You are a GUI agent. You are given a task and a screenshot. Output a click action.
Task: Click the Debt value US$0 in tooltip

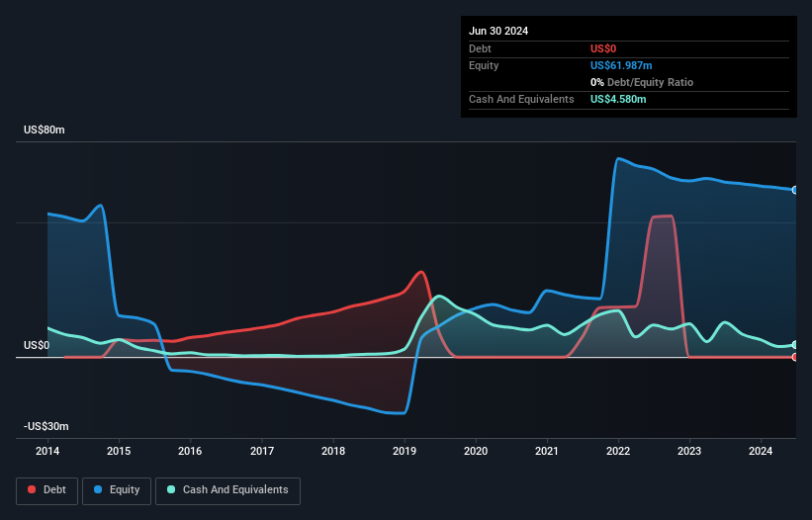603,48
